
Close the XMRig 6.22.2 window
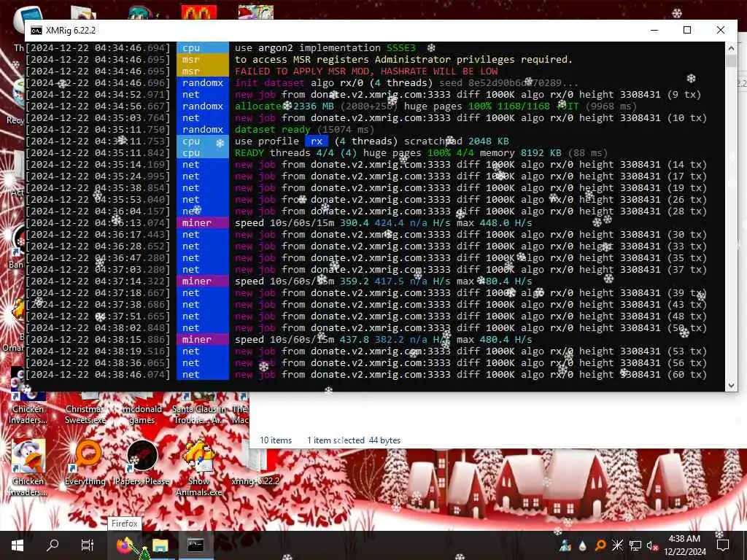(x=721, y=30)
